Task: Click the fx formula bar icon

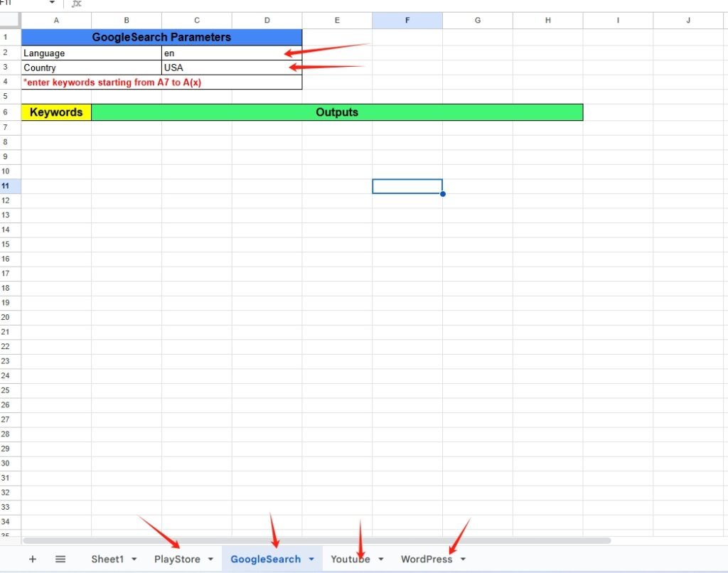Action: [x=77, y=4]
